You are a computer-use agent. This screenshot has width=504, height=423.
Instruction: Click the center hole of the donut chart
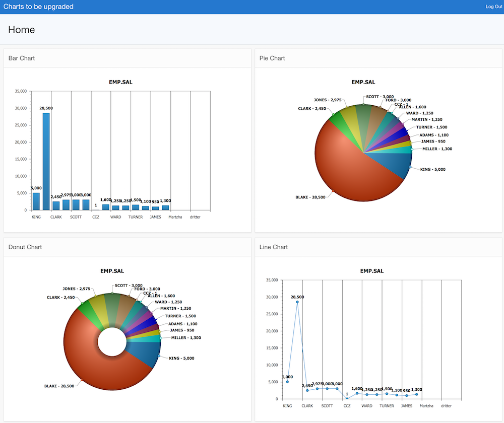[x=113, y=341]
